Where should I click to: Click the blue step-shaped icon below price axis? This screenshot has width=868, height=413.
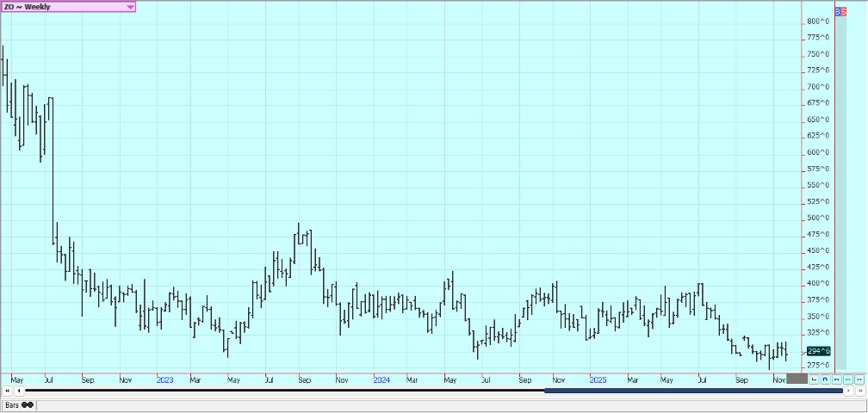tap(826, 379)
